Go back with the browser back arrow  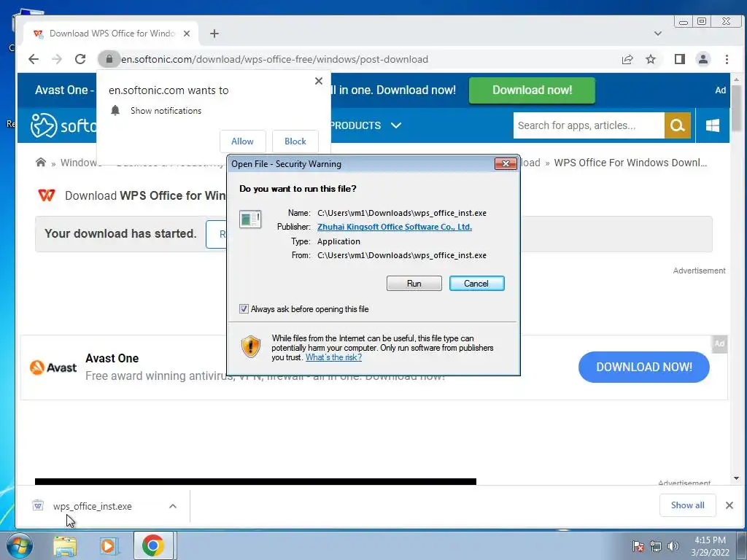click(x=34, y=59)
